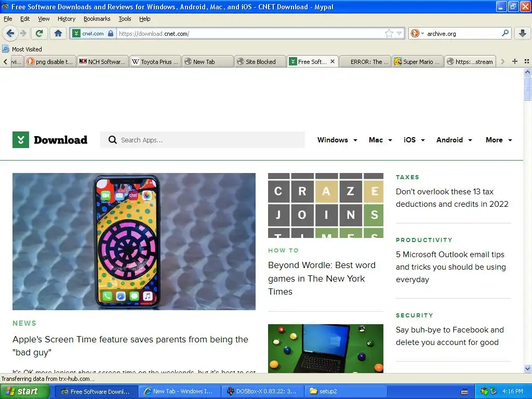Reload the page with the refresh icon
The image size is (532, 399).
39,33
